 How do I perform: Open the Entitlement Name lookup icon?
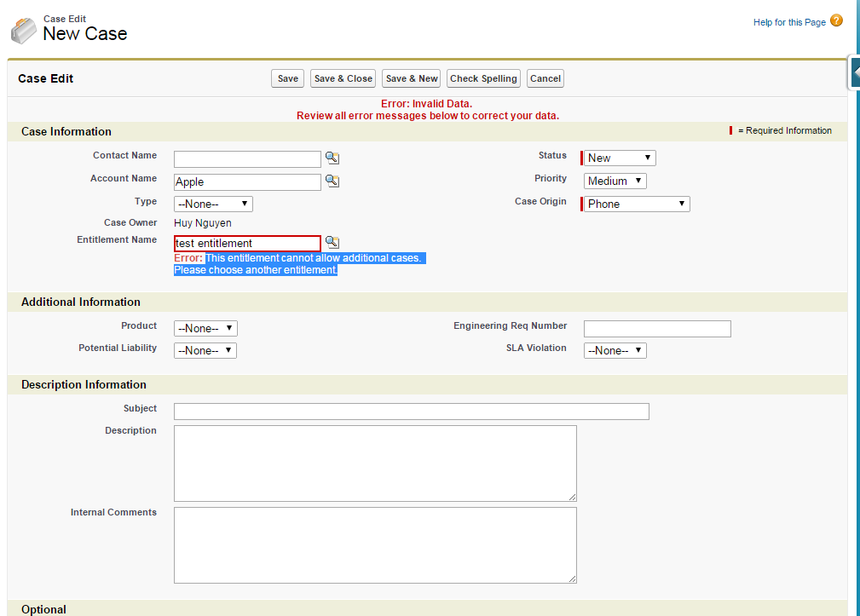click(332, 243)
